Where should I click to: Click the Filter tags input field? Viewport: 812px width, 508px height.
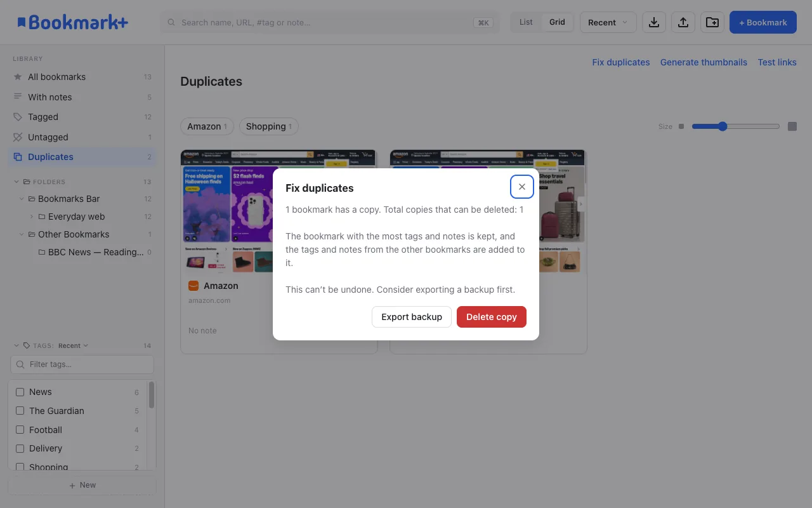tap(82, 364)
